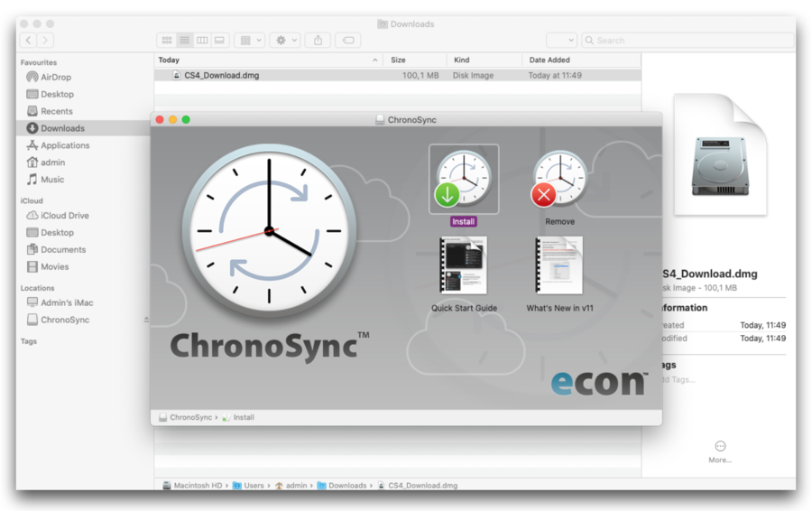The width and height of the screenshot is (812, 511).
Task: Close the ChronoSync window
Action: tap(160, 120)
